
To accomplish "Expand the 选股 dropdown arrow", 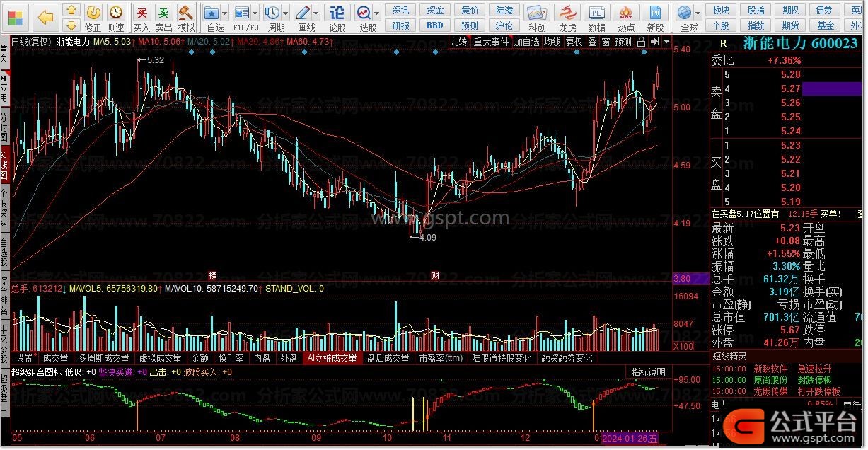I will coord(378,13).
